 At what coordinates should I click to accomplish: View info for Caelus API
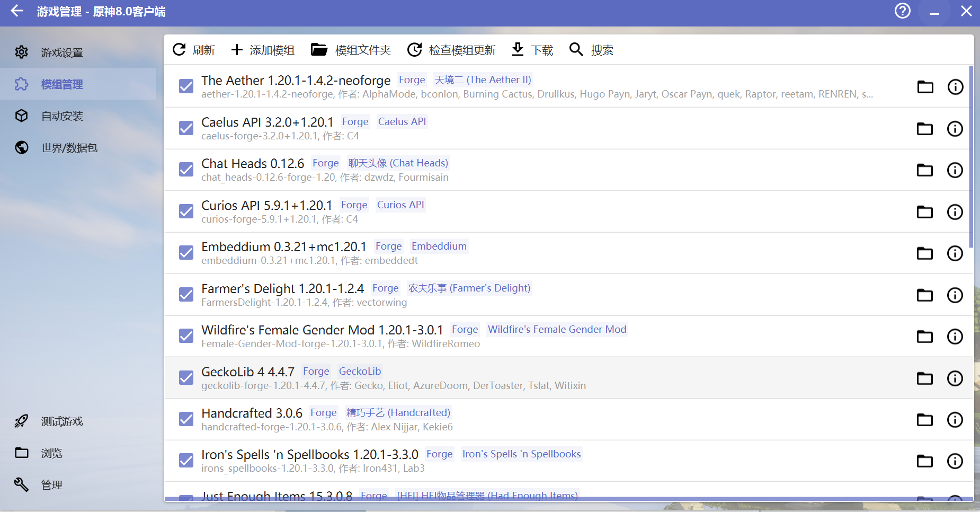955,128
